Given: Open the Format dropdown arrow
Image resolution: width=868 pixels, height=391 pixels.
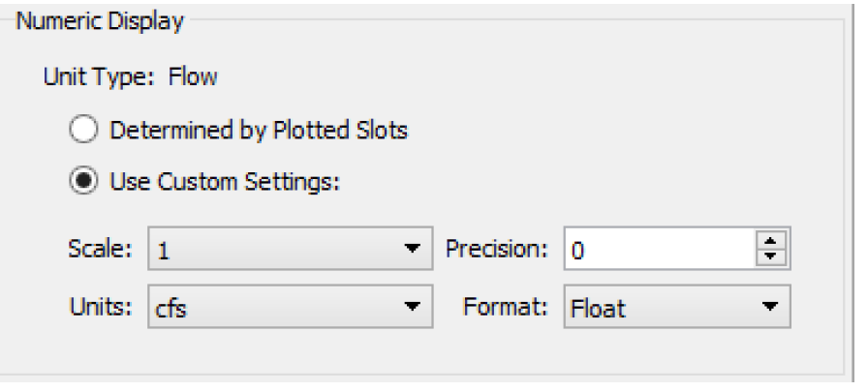Looking at the screenshot, I should click(771, 308).
